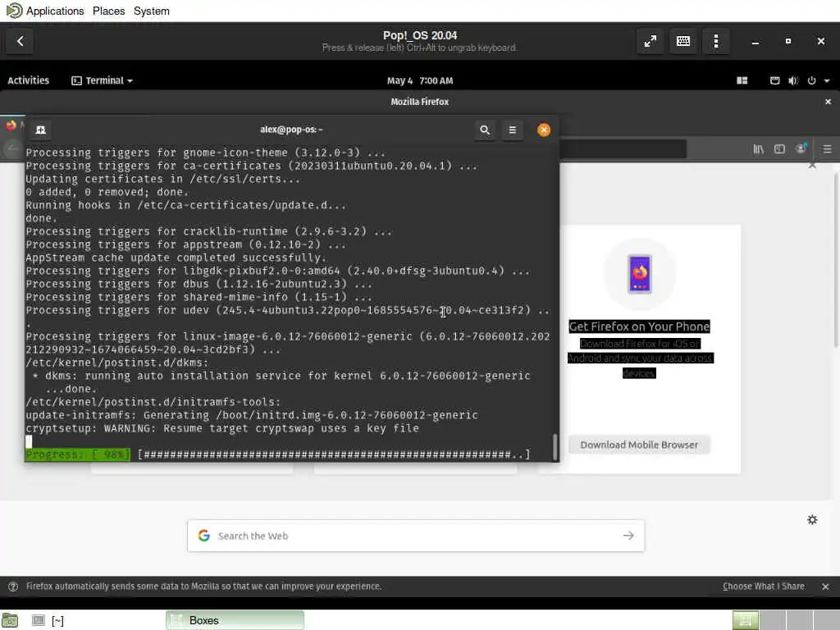Click the MATE logo icon

pyautogui.click(x=14, y=11)
